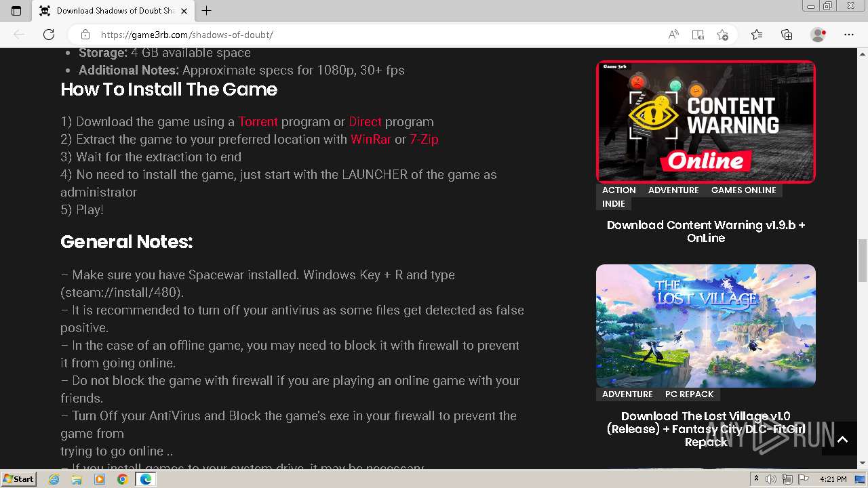Open the tab actions menu icon
This screenshot has width=868, height=488.
pos(16,10)
